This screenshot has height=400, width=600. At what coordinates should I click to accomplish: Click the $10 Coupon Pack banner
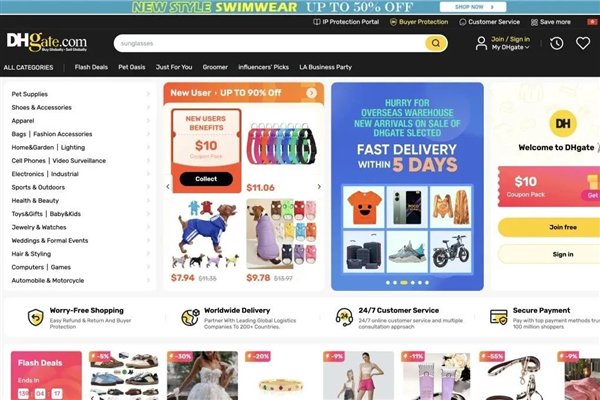(x=549, y=187)
